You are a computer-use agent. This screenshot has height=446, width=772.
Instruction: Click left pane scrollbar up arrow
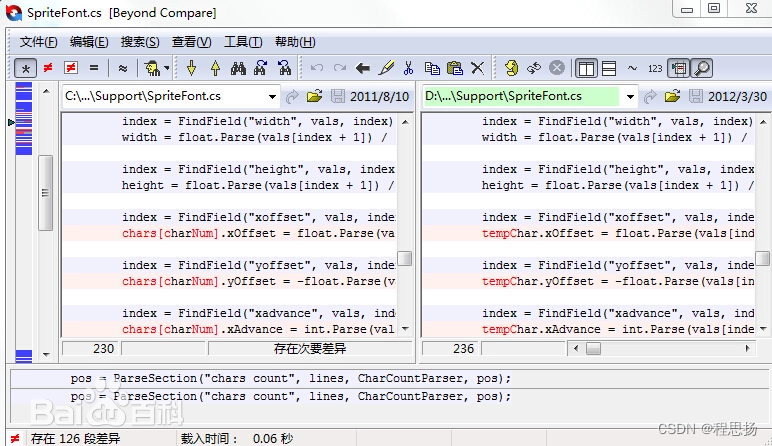405,122
